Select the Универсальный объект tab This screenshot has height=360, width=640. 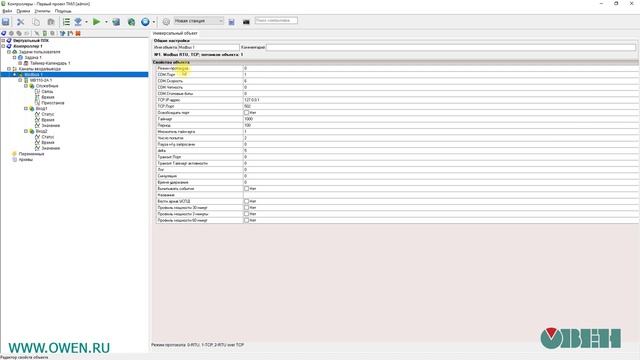click(175, 33)
